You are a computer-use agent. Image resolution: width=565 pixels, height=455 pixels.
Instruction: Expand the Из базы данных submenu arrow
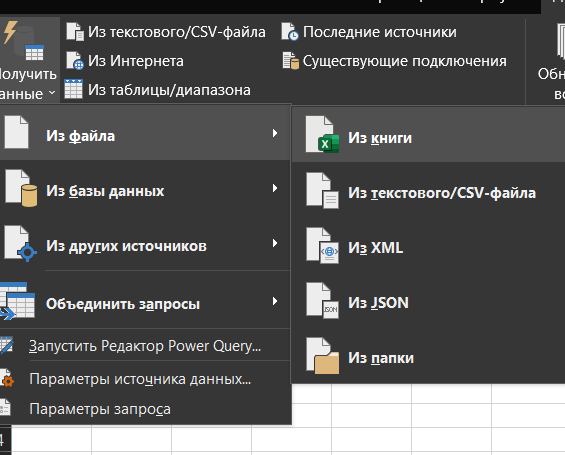pos(275,188)
